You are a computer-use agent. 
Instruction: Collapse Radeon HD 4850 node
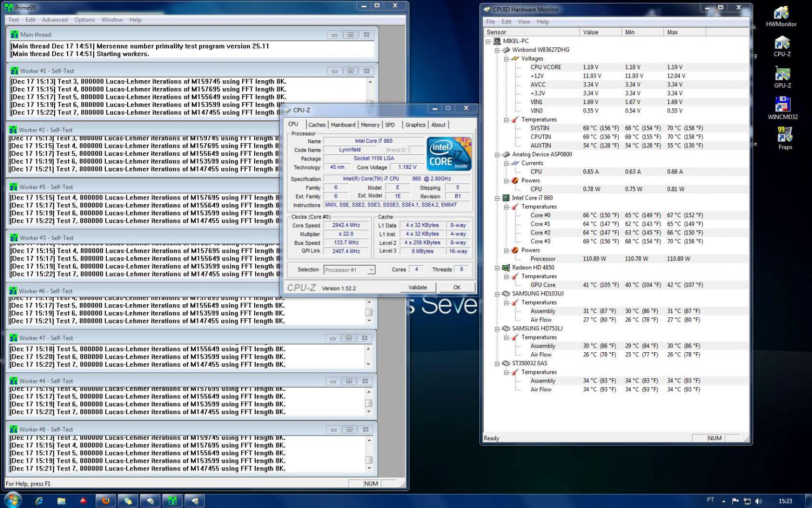(497, 267)
